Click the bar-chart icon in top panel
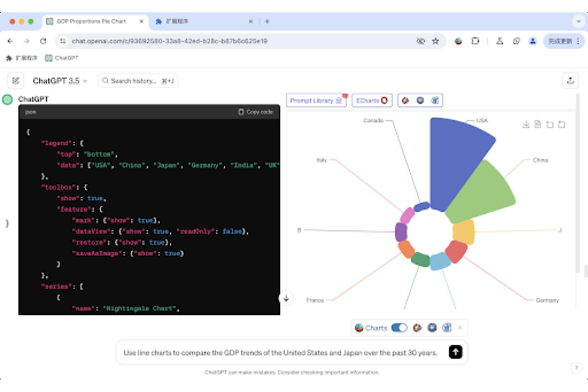The height and width of the screenshot is (392, 588). 435,100
